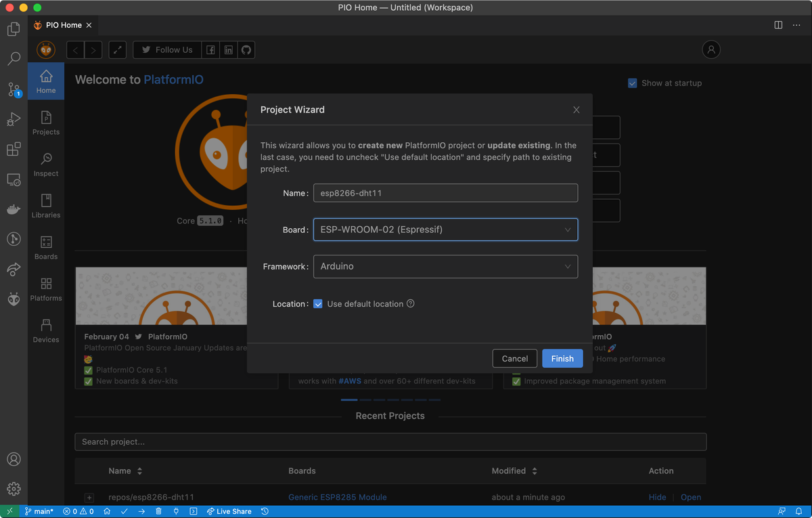Open history icon in status bar
The width and height of the screenshot is (812, 518).
pyautogui.click(x=265, y=511)
